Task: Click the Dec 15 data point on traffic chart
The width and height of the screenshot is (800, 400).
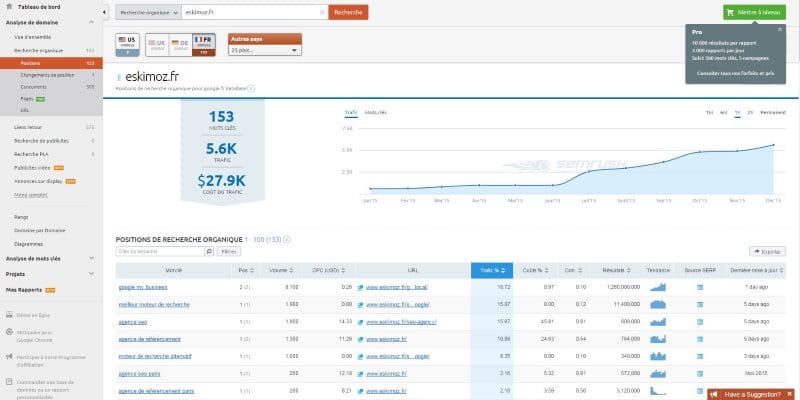Action: [773, 145]
